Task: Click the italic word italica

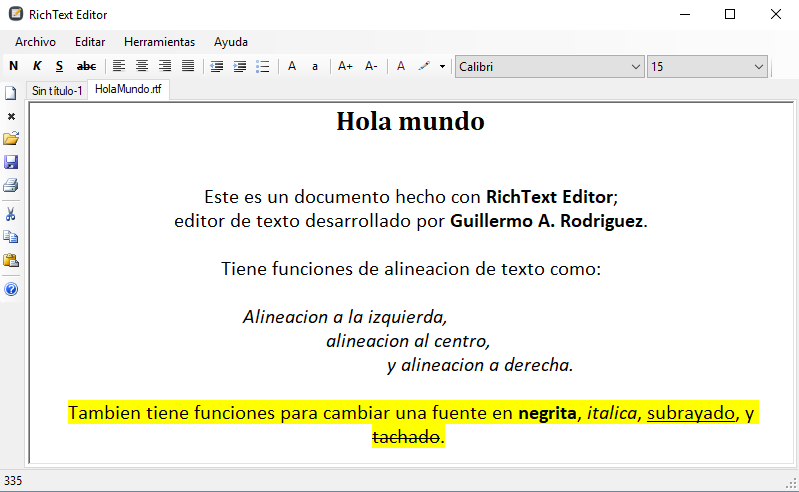Action: (612, 413)
